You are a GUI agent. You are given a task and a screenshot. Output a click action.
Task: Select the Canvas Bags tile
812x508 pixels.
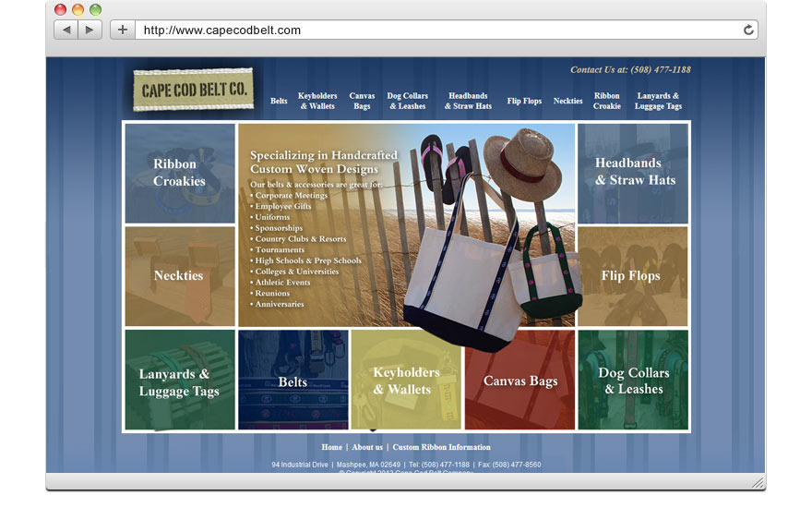click(x=519, y=380)
